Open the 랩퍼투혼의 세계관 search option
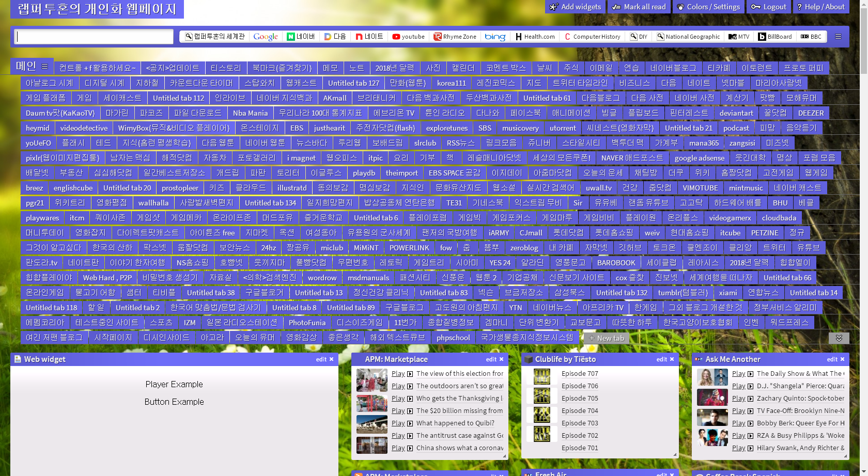868x476 pixels. pos(215,37)
